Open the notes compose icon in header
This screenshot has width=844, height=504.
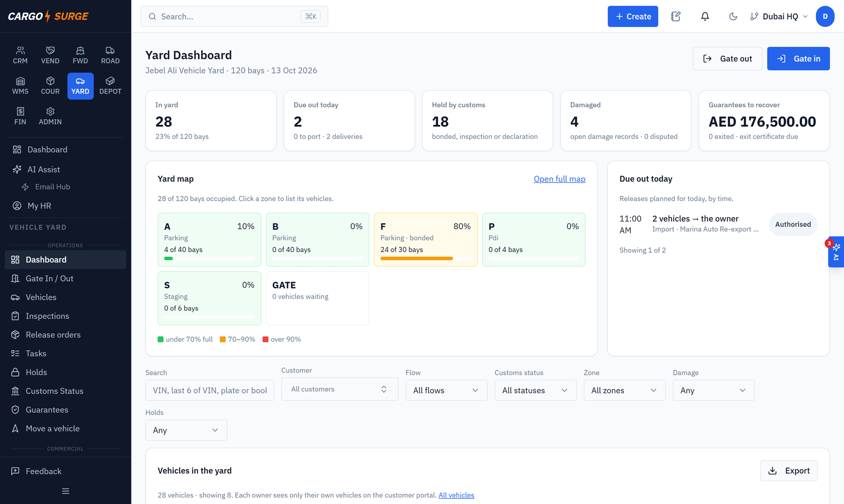(x=676, y=16)
